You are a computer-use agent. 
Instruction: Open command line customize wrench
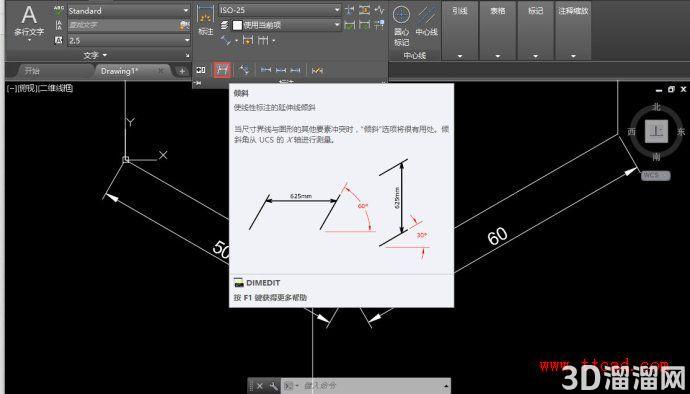[273, 386]
